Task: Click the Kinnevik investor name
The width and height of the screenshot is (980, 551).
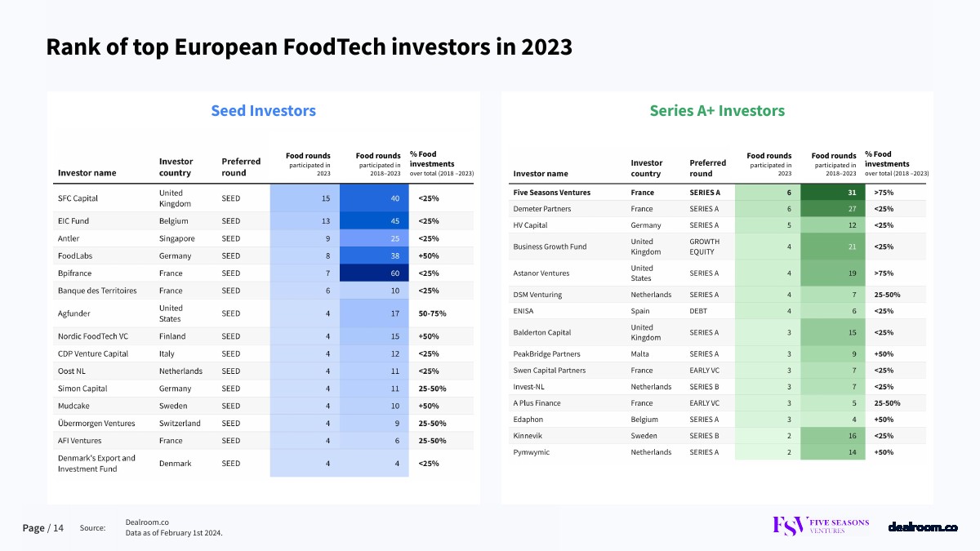Action: coord(528,436)
